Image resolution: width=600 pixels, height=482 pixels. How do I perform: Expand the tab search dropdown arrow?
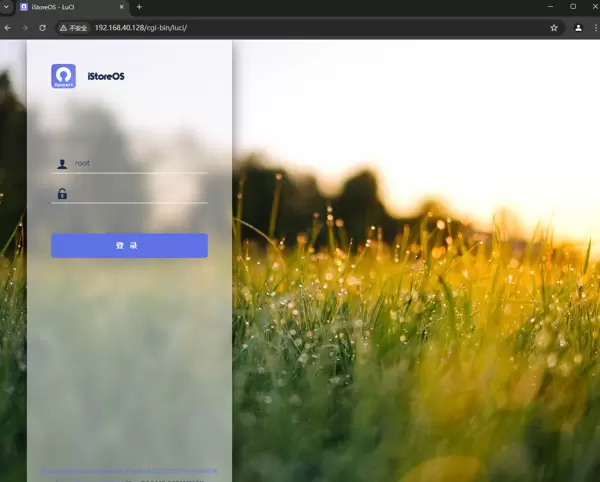point(7,7)
